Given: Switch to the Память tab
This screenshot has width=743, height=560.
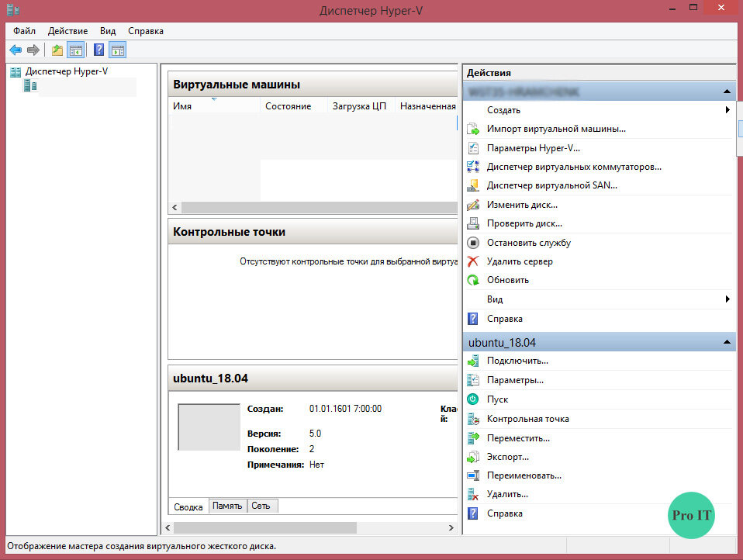Looking at the screenshot, I should [227, 506].
